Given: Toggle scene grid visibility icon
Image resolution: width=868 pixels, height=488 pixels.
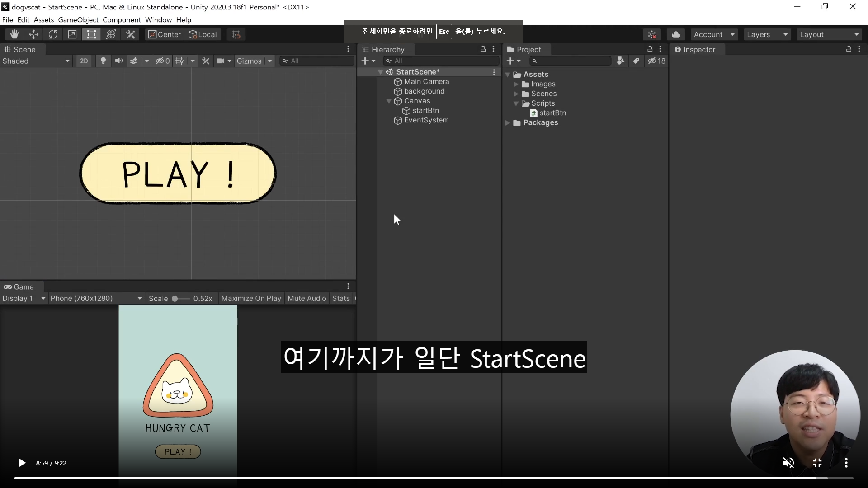Looking at the screenshot, I should point(180,61).
